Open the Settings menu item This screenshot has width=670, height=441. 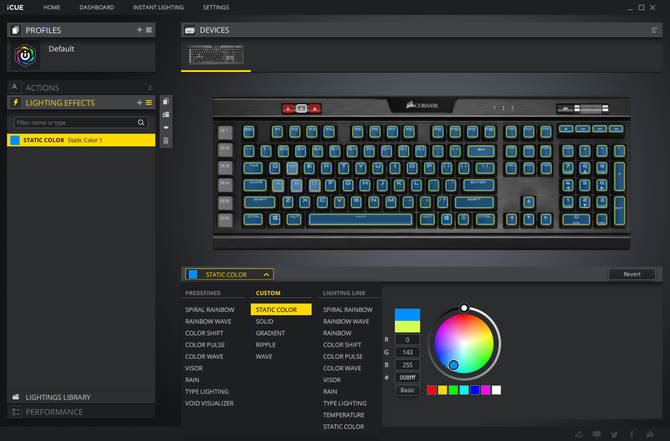pos(216,7)
